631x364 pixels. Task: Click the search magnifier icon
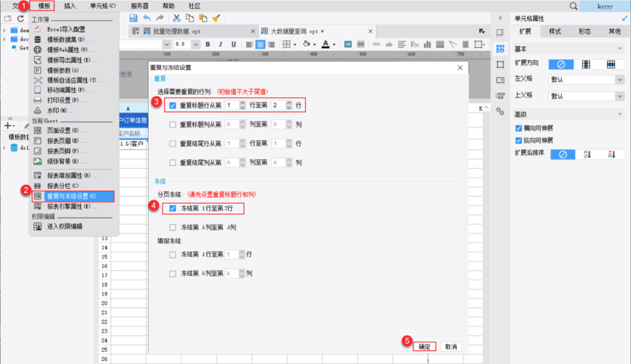[573, 6]
